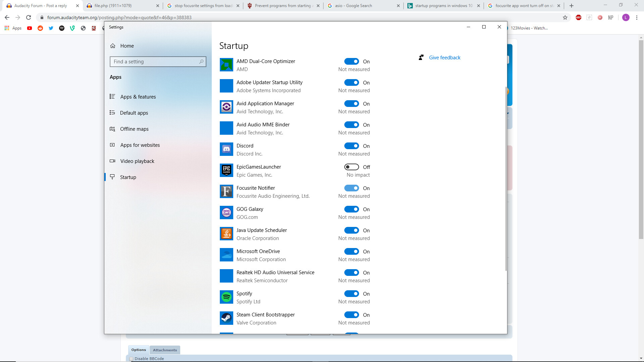Click the Chrome address bar URL
The image size is (644, 362).
tap(119, 17)
